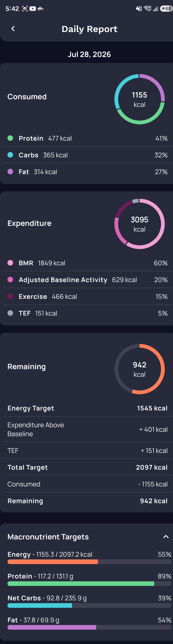The height and width of the screenshot is (644, 173).
Task: Tap the green Protein legend dot
Action: click(x=10, y=138)
